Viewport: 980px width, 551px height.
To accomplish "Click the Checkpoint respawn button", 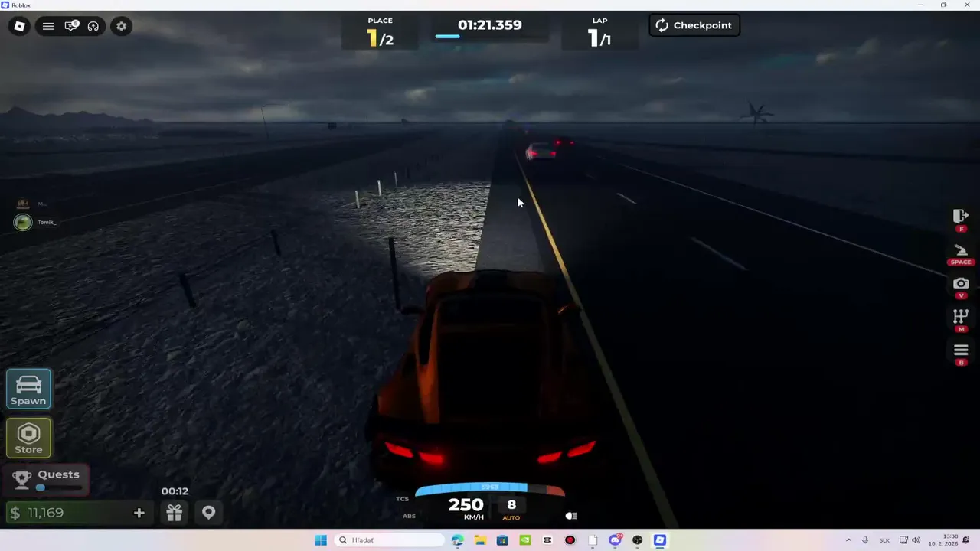I will (694, 25).
